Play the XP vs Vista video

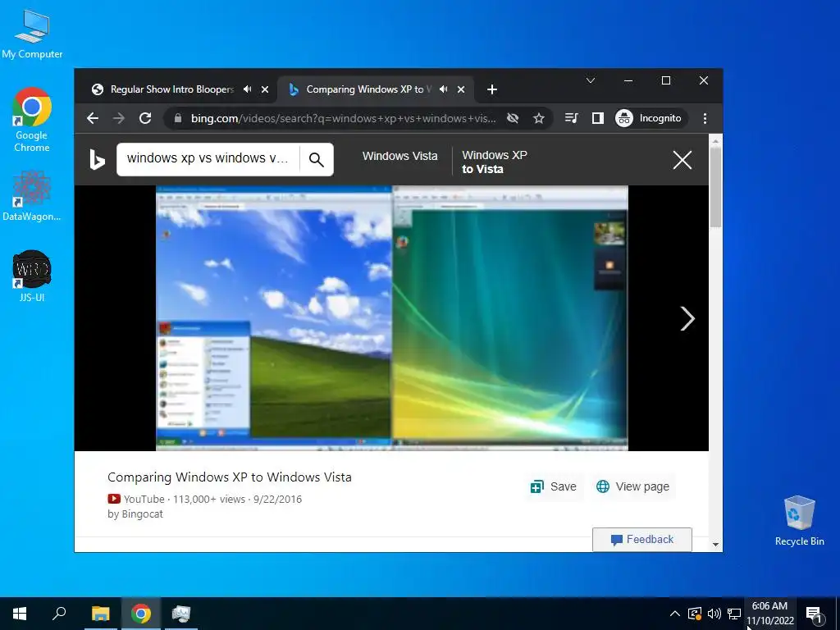click(x=391, y=317)
